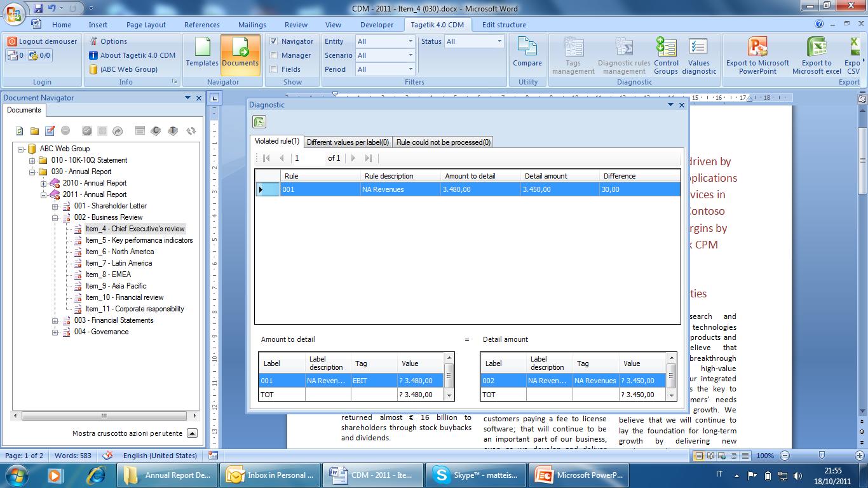Open Skype window from taskbar
868x488 pixels.
(x=476, y=475)
